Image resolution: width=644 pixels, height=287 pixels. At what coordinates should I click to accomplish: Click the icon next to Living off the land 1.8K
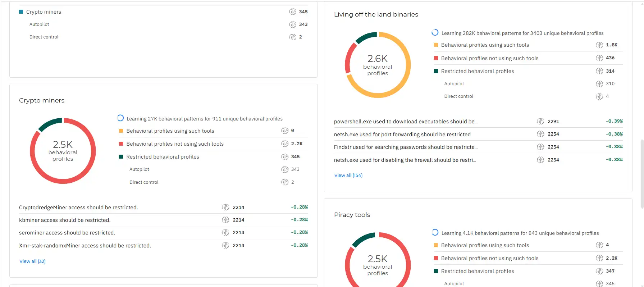coord(599,45)
